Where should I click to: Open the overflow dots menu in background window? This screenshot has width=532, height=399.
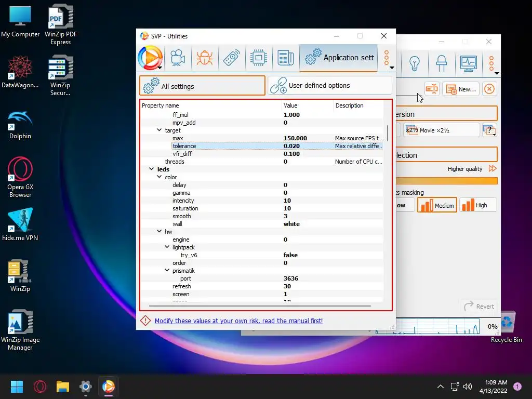(x=491, y=64)
